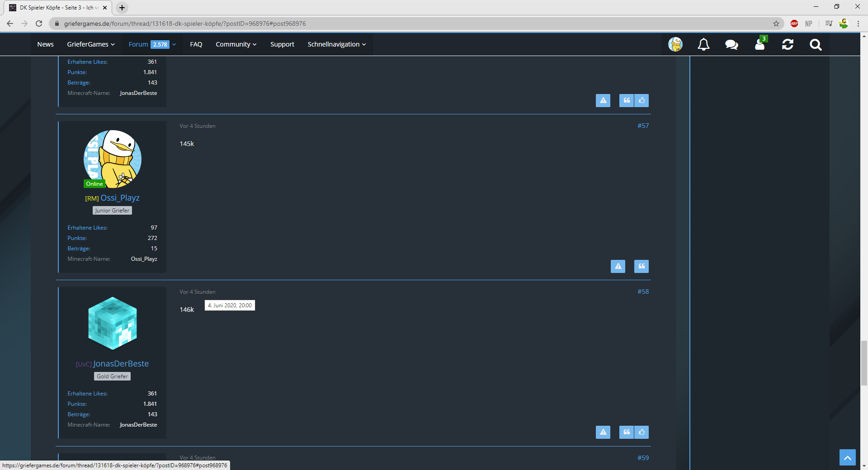Expand the Community dropdown menu
868x470 pixels.
[x=236, y=44]
